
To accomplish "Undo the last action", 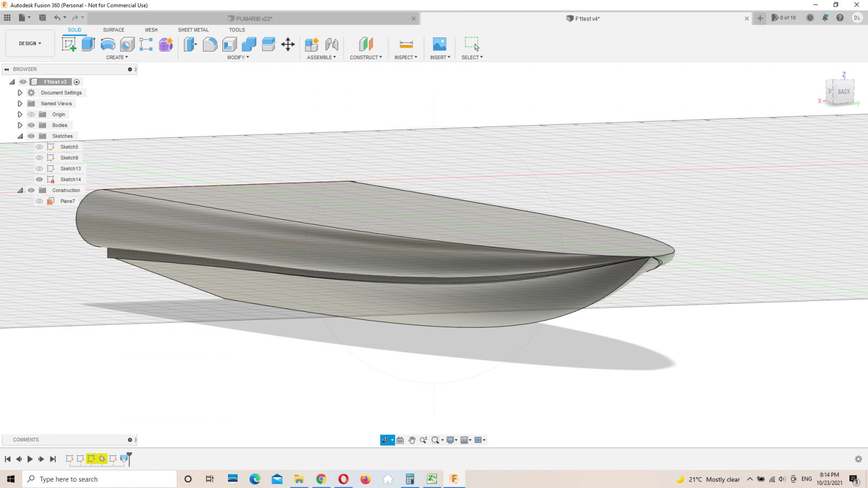I will tap(57, 18).
